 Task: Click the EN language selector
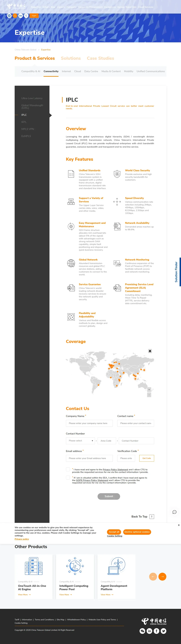click(20, 16)
